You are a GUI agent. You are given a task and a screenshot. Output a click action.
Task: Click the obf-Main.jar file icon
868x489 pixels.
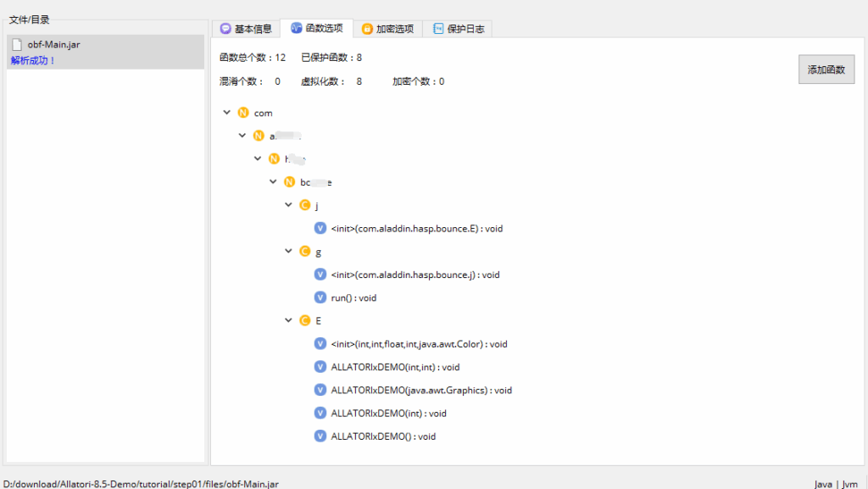[16, 45]
